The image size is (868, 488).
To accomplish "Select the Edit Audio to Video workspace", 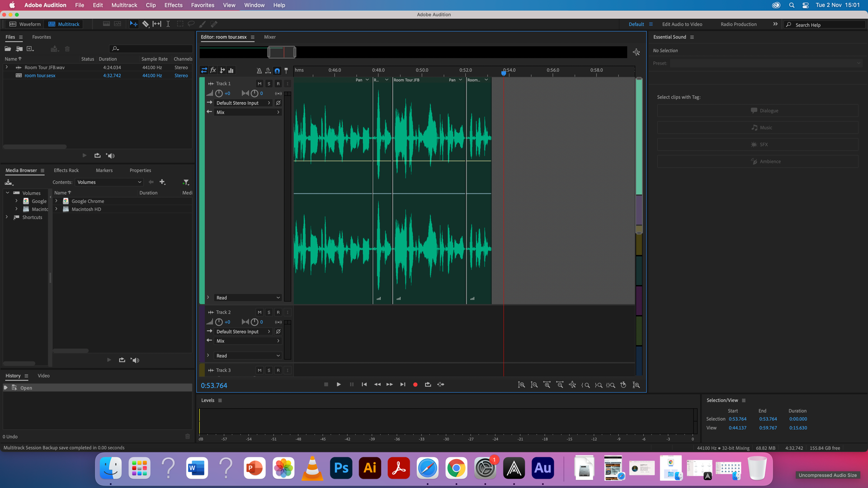I will [x=682, y=24].
